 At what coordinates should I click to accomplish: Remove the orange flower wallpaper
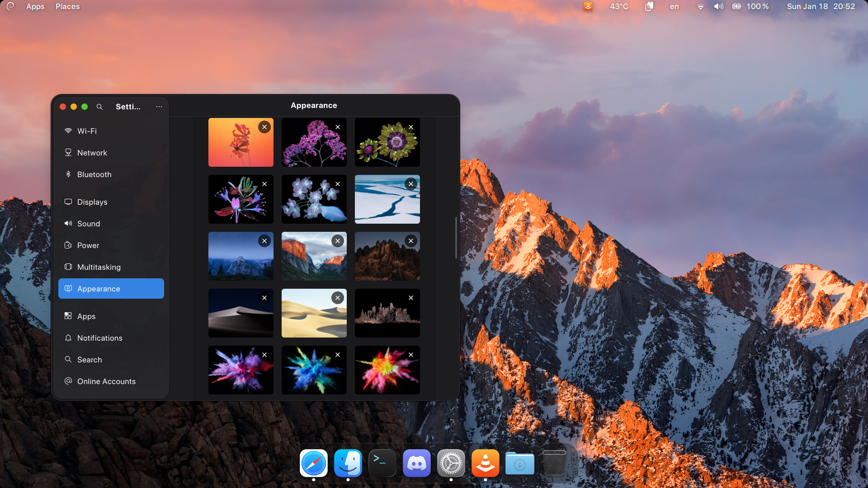click(x=264, y=127)
